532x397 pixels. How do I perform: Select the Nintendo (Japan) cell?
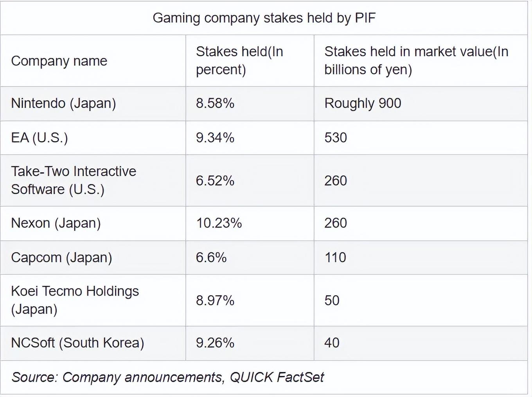pos(63,103)
